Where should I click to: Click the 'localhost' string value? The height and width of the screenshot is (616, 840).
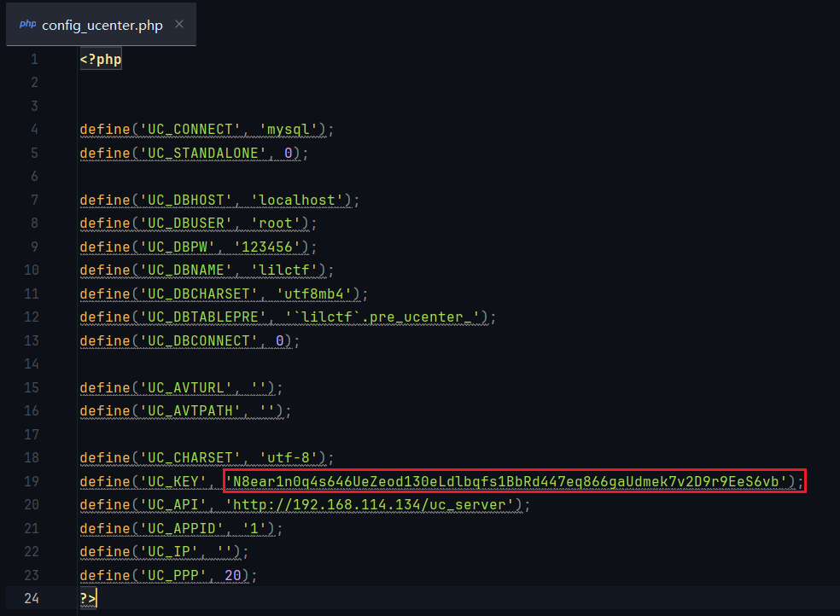(x=300, y=200)
